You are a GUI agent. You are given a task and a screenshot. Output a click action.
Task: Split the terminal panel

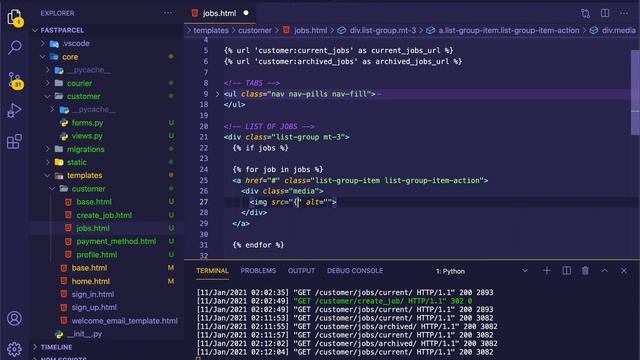[x=567, y=271]
